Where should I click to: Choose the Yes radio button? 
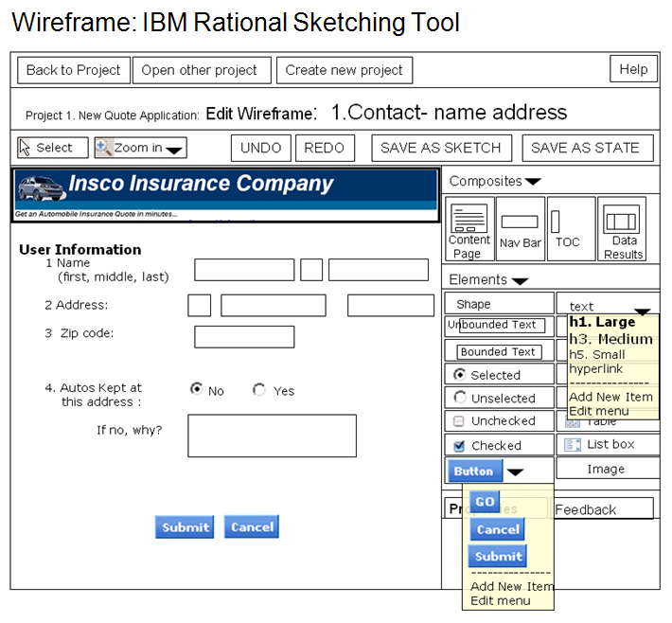259,389
